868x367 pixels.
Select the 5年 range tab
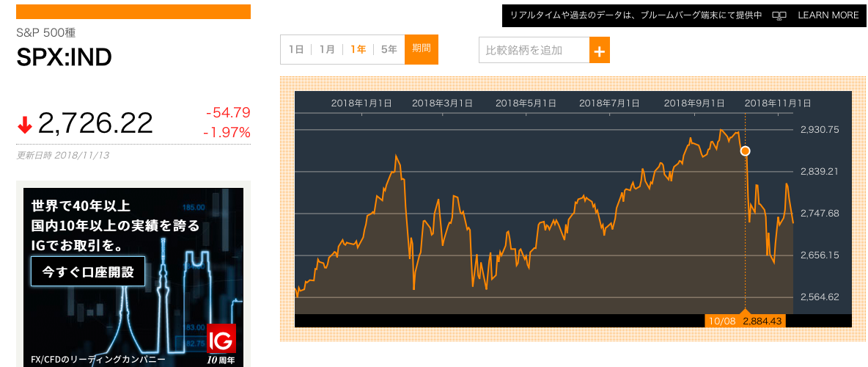(389, 49)
